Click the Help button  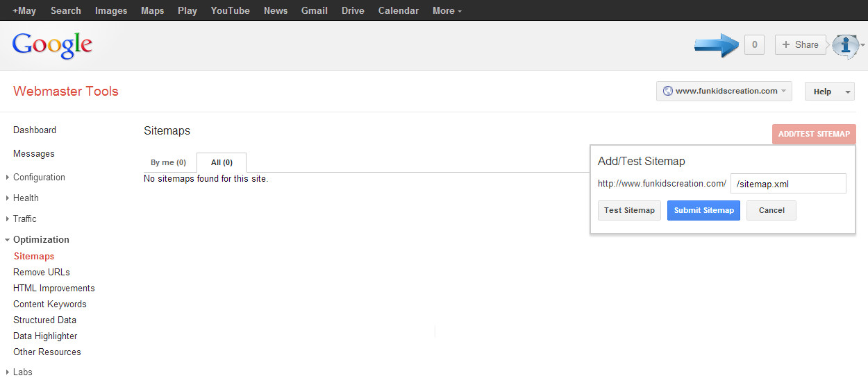click(823, 92)
